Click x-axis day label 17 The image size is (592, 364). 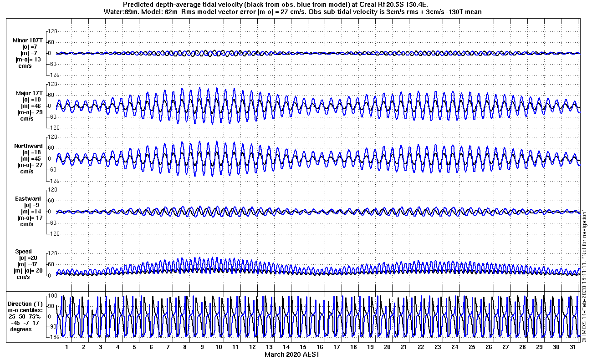pyautogui.click(x=336, y=347)
